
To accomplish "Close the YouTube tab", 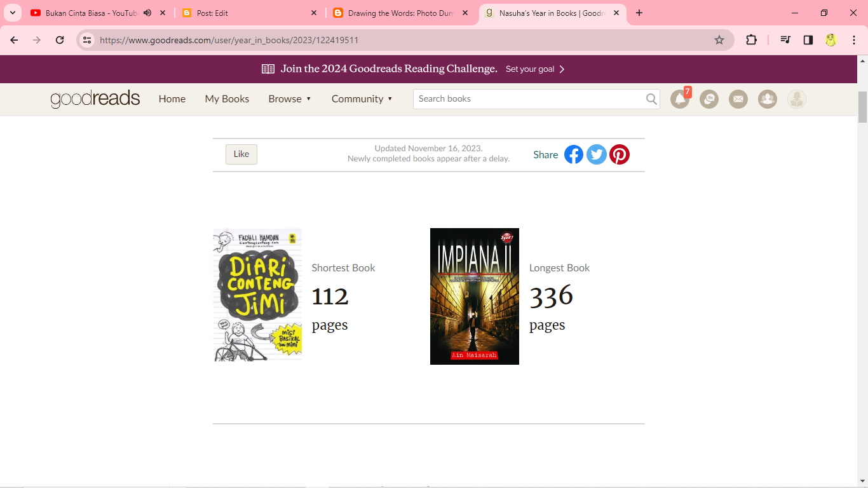I will point(163,13).
